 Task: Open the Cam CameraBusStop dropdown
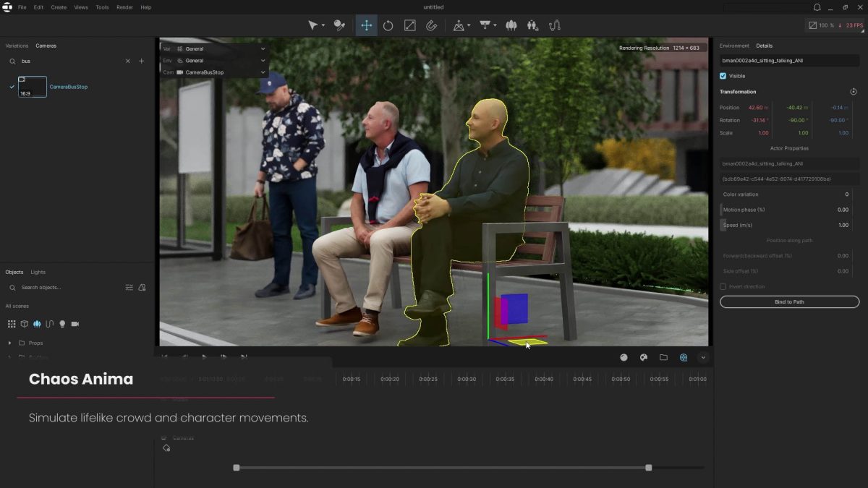263,72
